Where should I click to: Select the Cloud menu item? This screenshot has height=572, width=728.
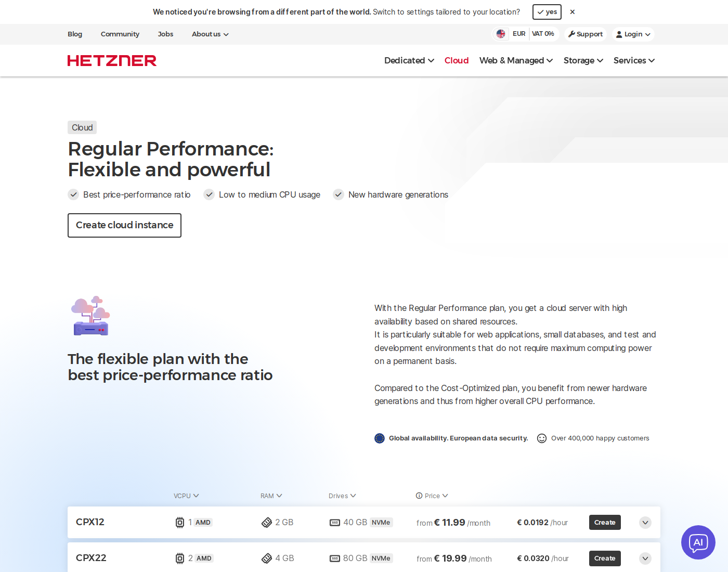click(457, 61)
